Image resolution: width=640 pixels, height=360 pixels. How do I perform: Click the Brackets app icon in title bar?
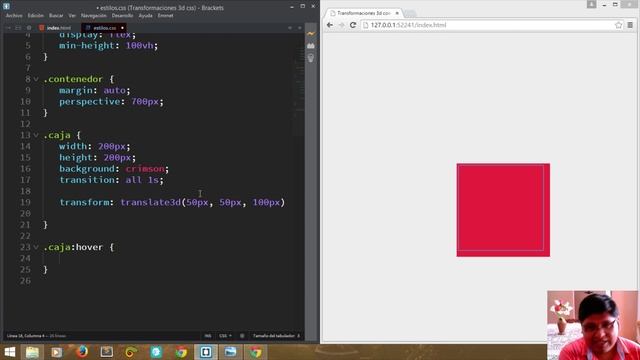pyautogui.click(x=6, y=6)
